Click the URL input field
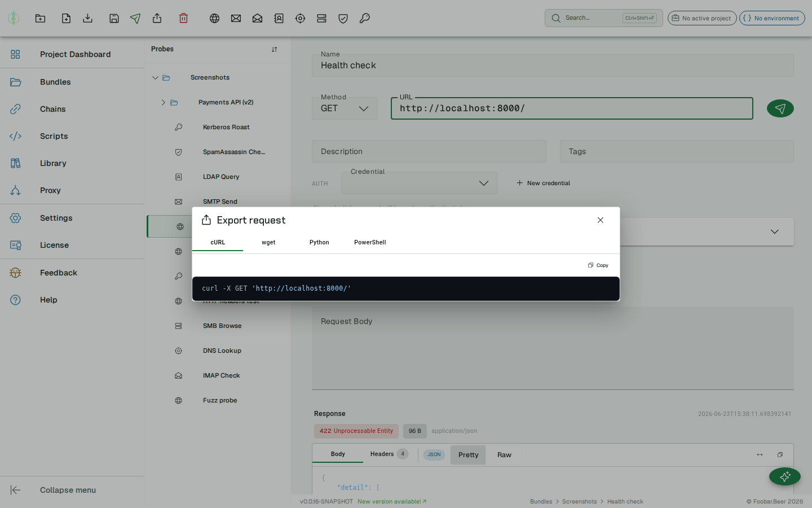 [572, 108]
